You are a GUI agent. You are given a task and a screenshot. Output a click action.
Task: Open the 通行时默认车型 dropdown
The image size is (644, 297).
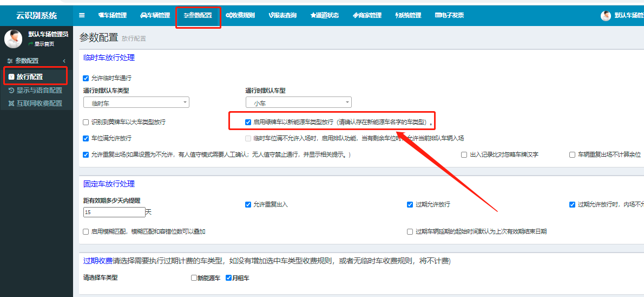click(x=299, y=102)
